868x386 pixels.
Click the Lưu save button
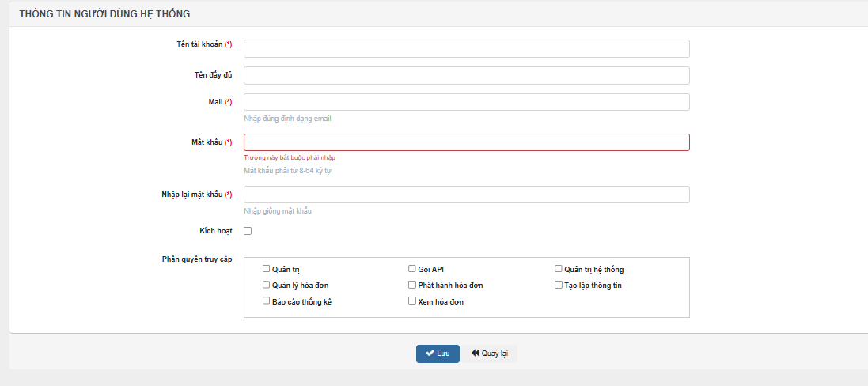(438, 354)
